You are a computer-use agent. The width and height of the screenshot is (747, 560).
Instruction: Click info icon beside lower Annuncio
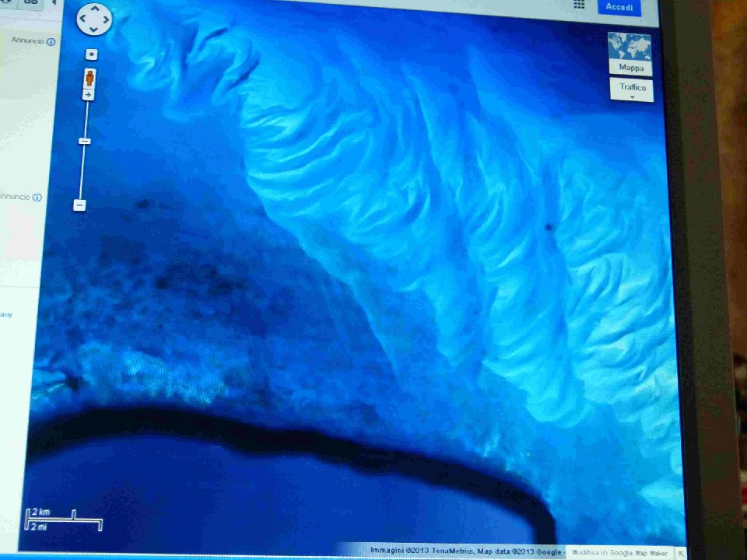coord(37,197)
